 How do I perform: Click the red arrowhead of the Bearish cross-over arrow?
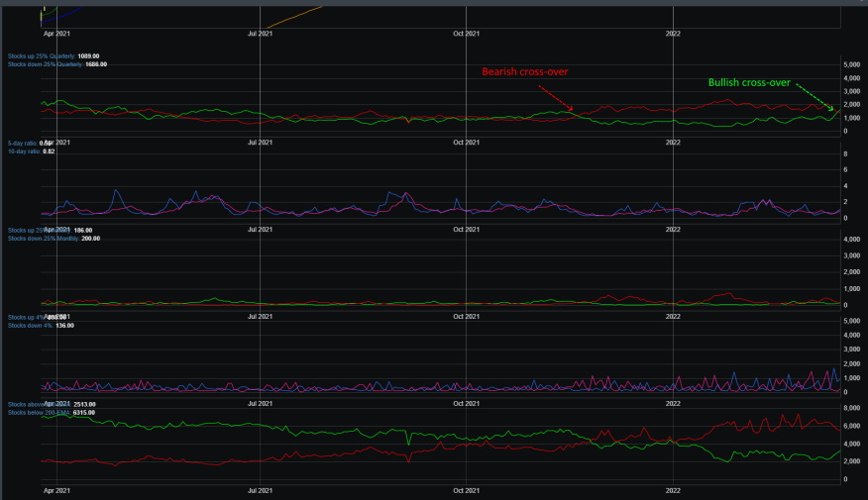point(571,108)
